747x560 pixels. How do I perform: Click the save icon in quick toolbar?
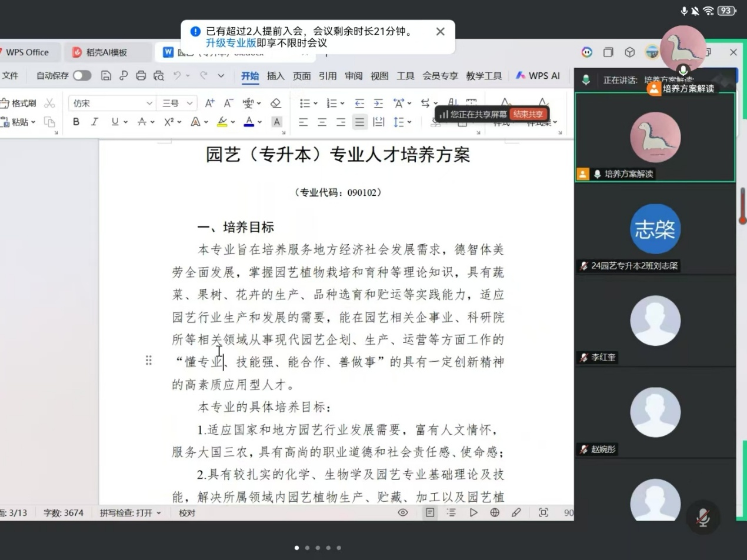click(106, 75)
